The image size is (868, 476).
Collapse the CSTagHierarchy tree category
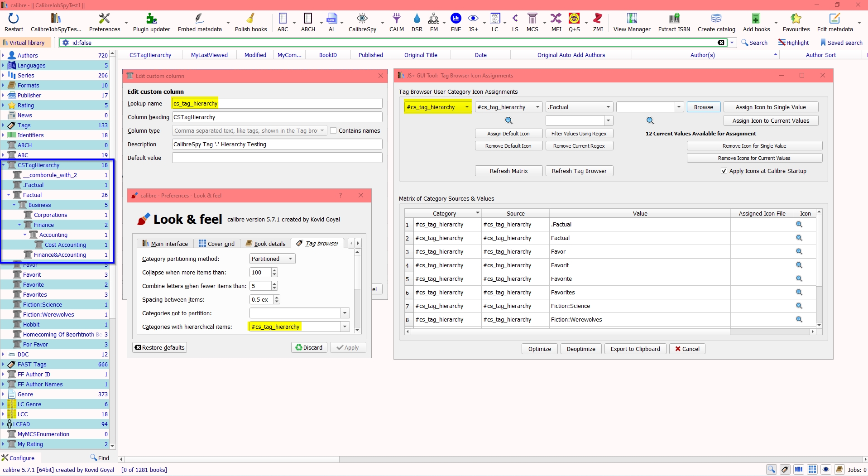coord(3,165)
